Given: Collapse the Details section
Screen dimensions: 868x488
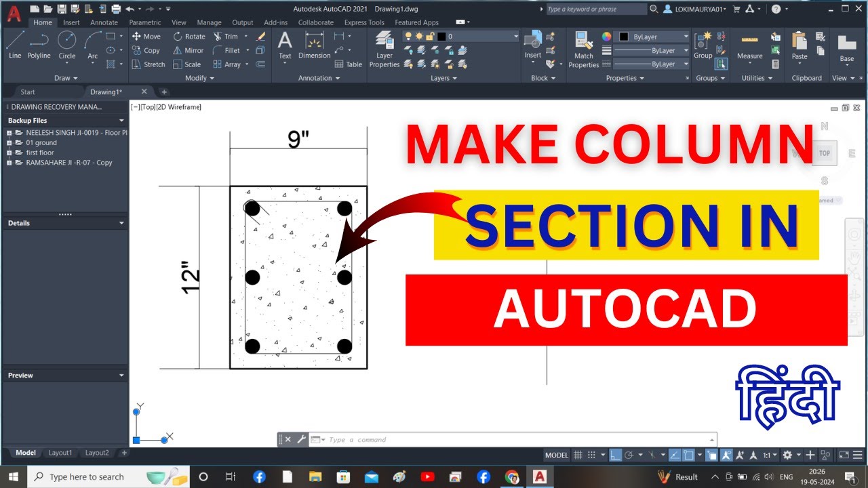Looking at the screenshot, I should 122,223.
